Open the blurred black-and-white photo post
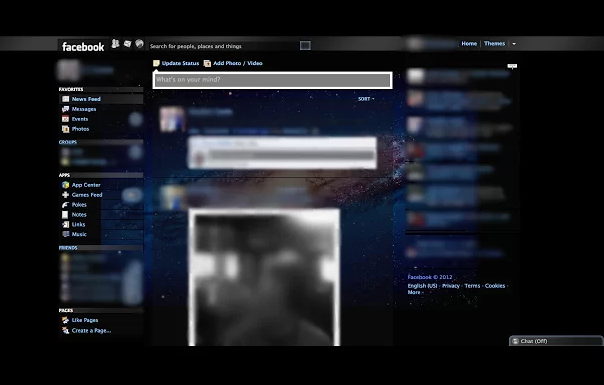The width and height of the screenshot is (604, 385). 264,277
